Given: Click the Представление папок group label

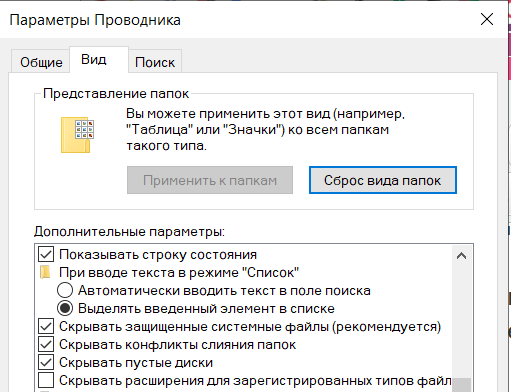Looking at the screenshot, I should (116, 94).
